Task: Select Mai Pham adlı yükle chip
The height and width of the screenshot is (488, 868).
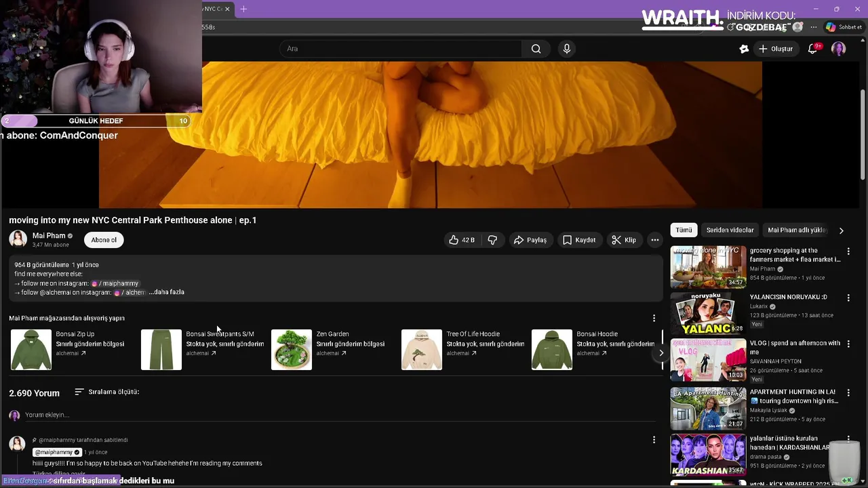Action: tap(796, 230)
